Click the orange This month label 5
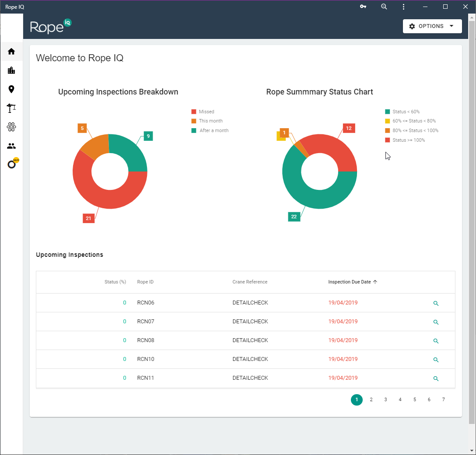This screenshot has height=455, width=476. 82,128
